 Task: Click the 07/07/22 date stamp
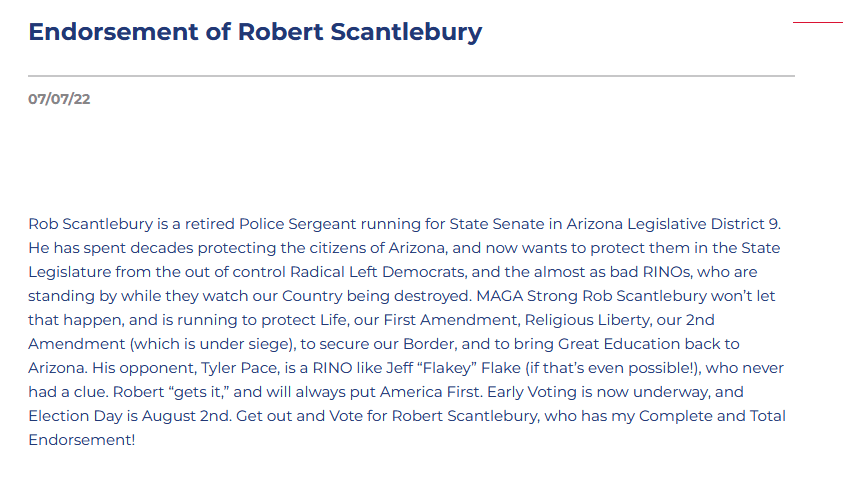tap(59, 99)
